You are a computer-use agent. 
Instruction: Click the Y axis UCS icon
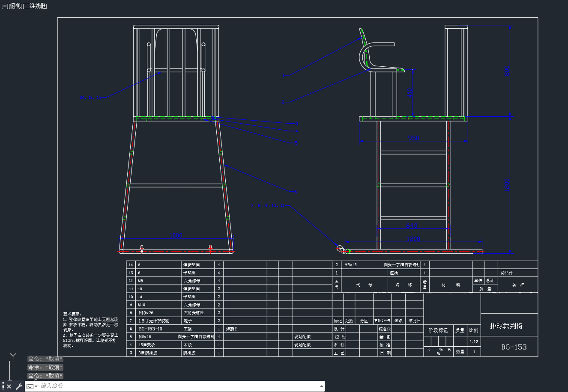(x=13, y=356)
